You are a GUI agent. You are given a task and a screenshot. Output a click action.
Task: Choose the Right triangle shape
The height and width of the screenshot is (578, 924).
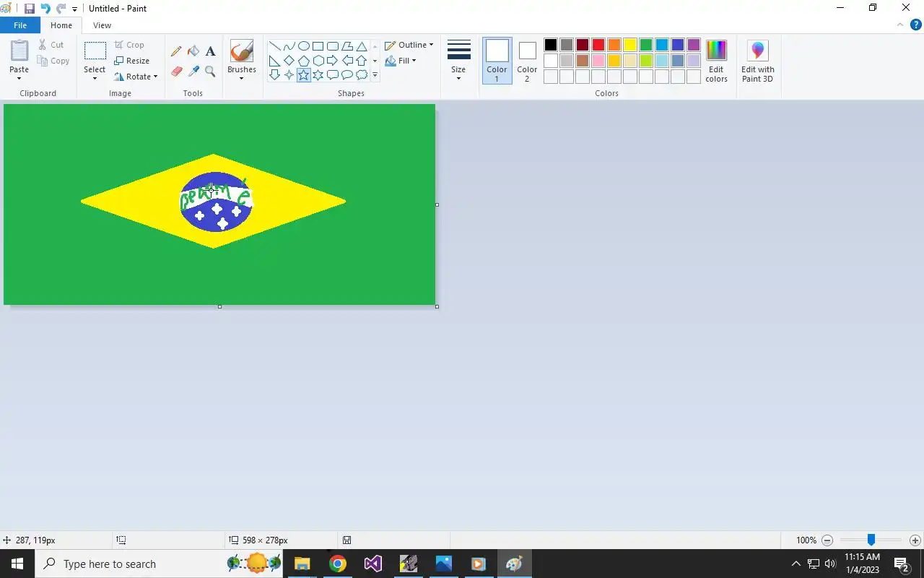coord(275,61)
